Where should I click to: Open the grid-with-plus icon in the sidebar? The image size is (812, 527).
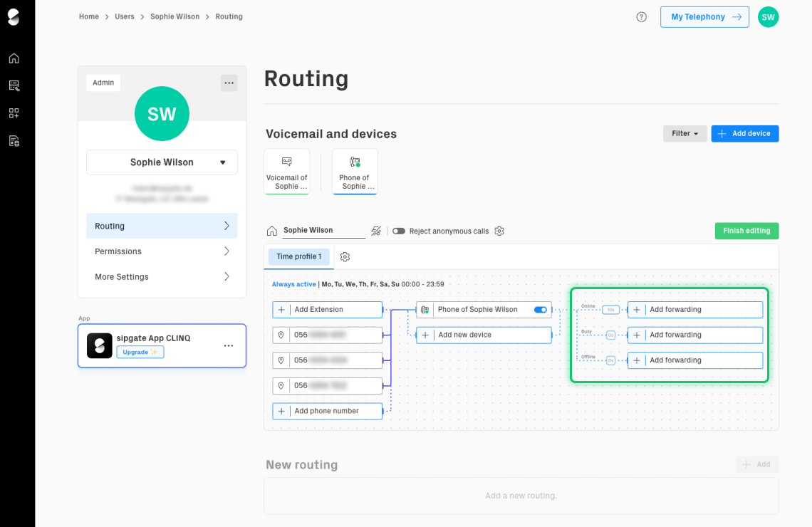tap(14, 113)
